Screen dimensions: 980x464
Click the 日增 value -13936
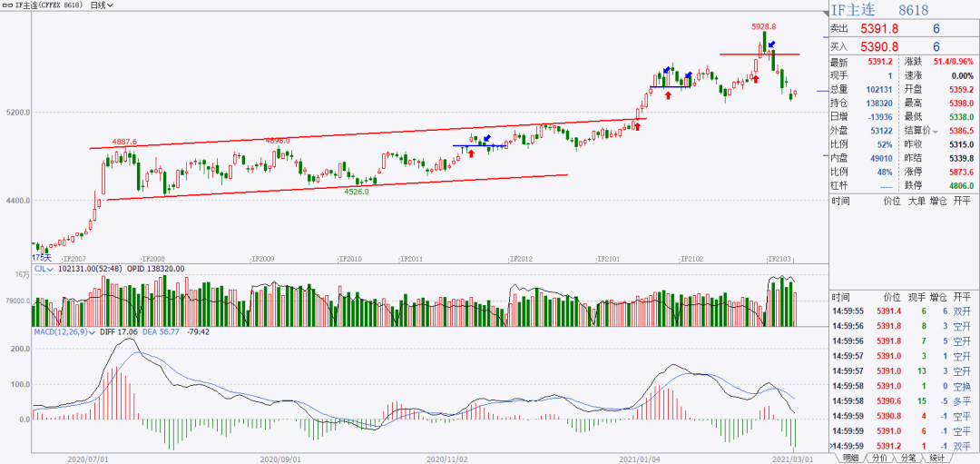[x=880, y=117]
